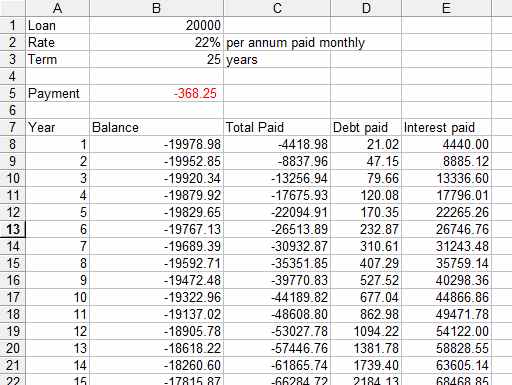Select debt paid cell 862.98
Screen dimensions: 512x385
pos(366,314)
